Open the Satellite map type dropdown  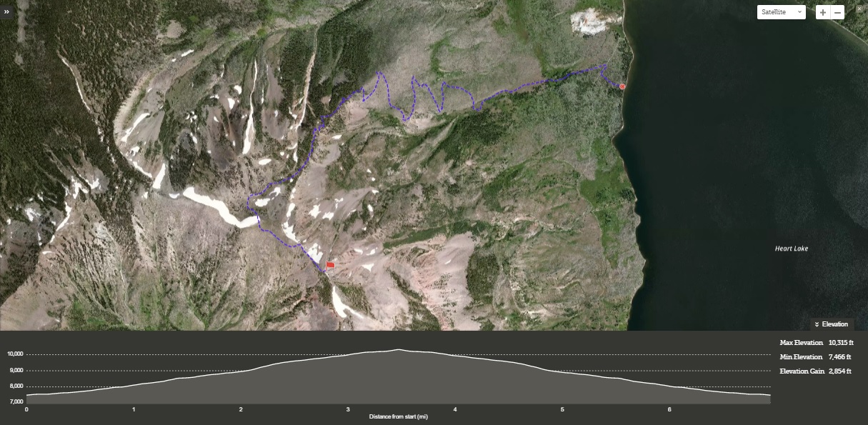coord(782,12)
